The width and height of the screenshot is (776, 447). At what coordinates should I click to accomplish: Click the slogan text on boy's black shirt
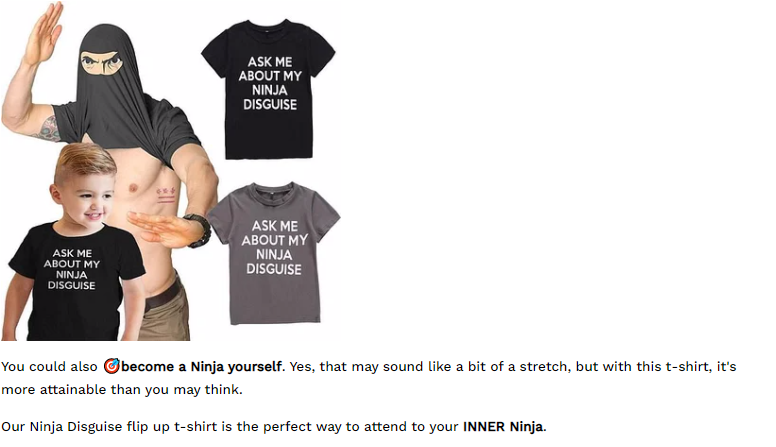click(x=72, y=269)
